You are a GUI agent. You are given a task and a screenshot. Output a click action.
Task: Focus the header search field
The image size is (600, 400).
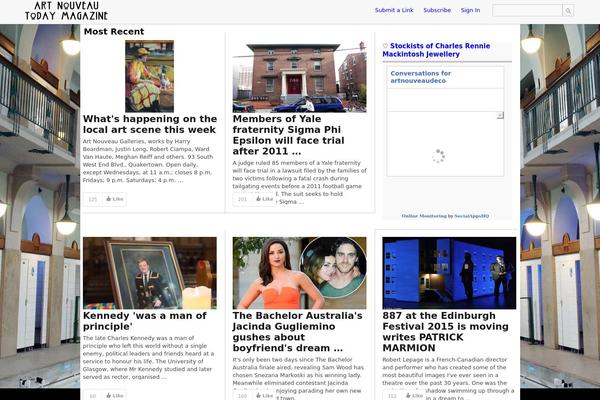point(527,11)
